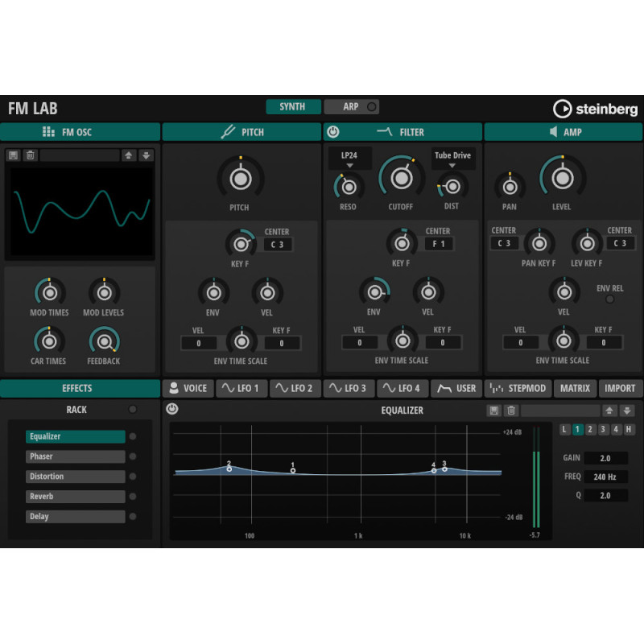Image resolution: width=644 pixels, height=644 pixels.
Task: Delete the Equalizer preset
Action: coord(511,411)
